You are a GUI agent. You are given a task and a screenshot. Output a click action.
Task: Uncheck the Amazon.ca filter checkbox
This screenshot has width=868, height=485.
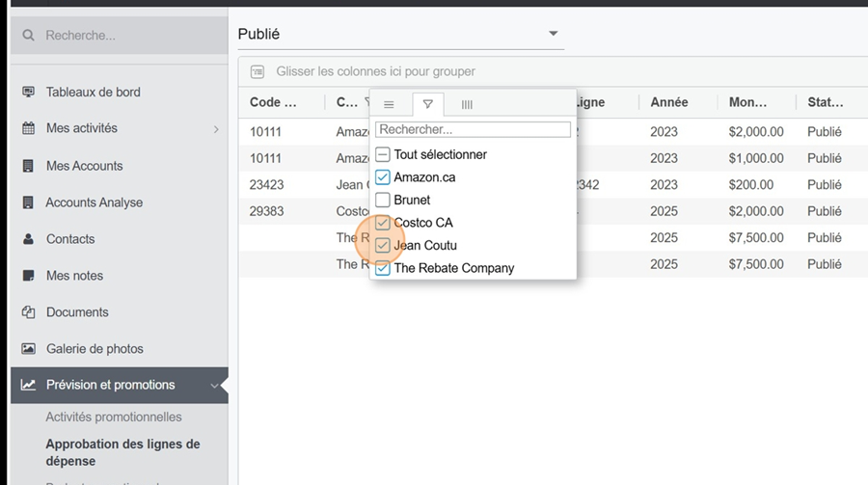click(383, 177)
